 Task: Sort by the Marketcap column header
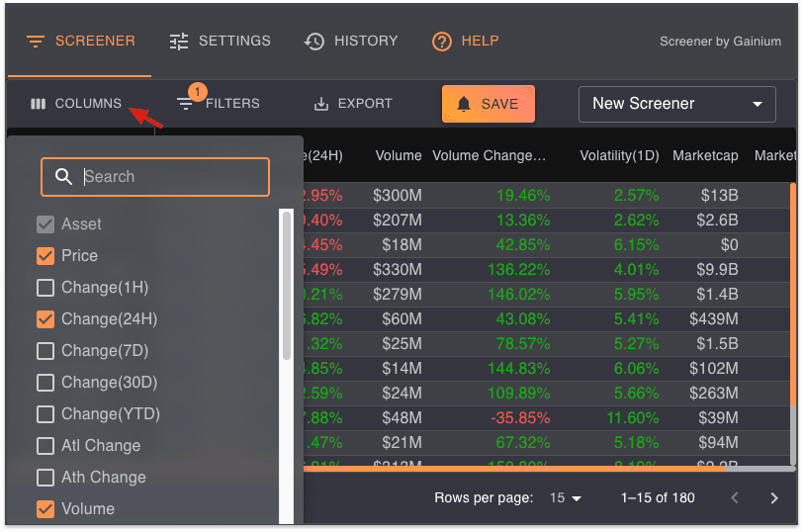(705, 156)
